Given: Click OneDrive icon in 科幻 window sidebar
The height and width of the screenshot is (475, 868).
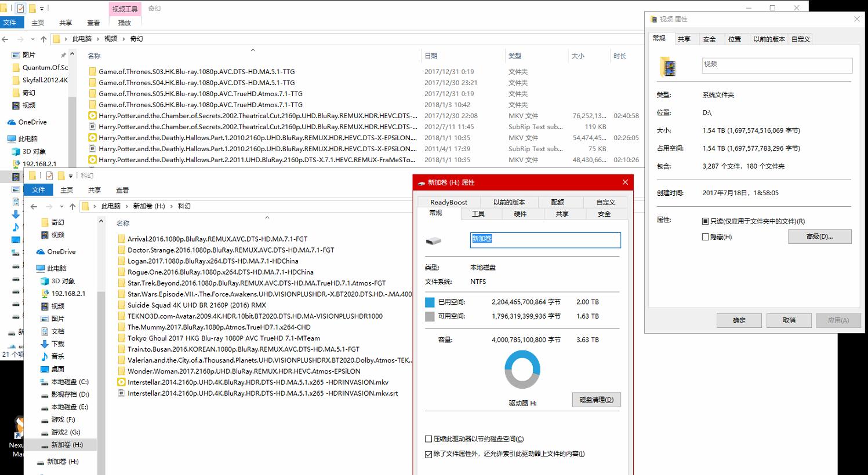Looking at the screenshot, I should click(x=41, y=252).
